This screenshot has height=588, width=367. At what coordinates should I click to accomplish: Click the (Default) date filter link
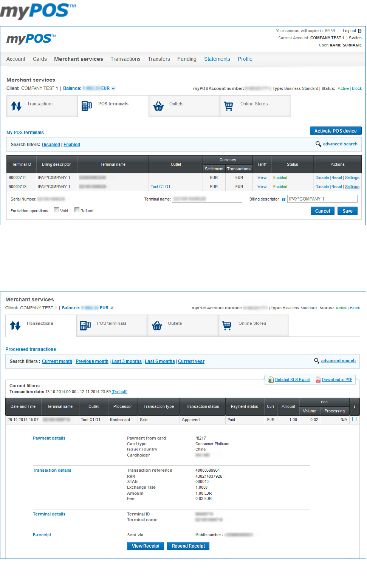tap(119, 392)
